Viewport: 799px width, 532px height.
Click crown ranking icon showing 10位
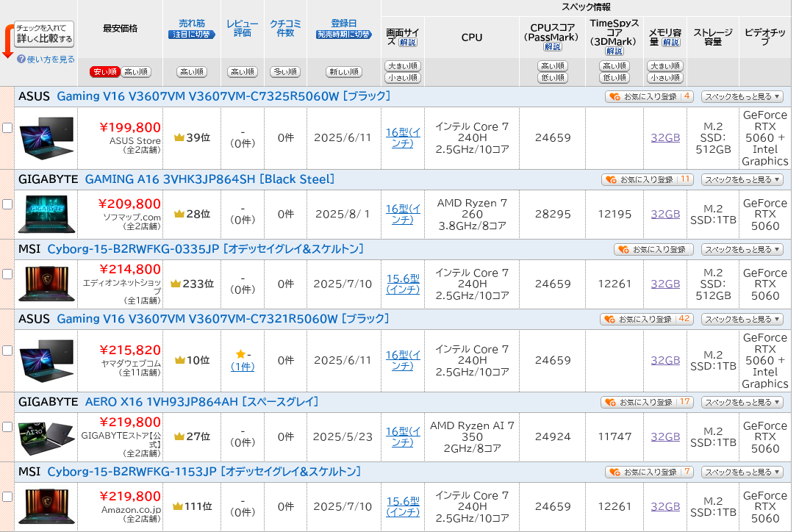(x=179, y=360)
